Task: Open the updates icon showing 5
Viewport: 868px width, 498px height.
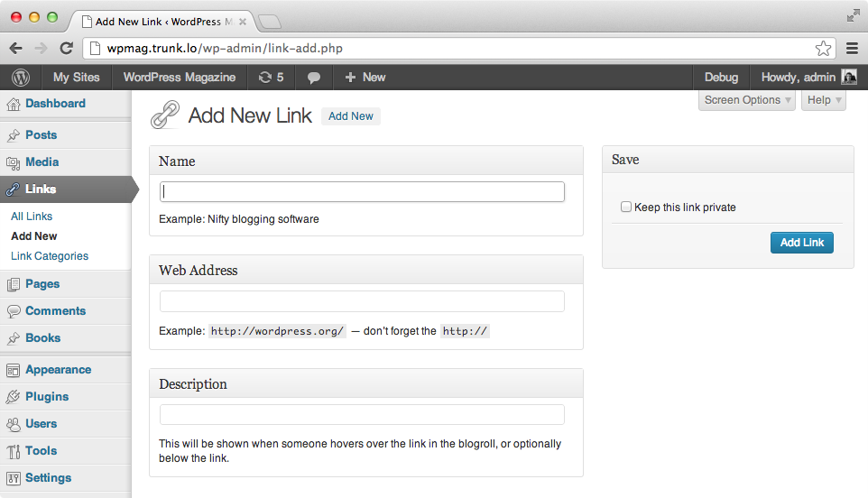Action: coord(271,78)
